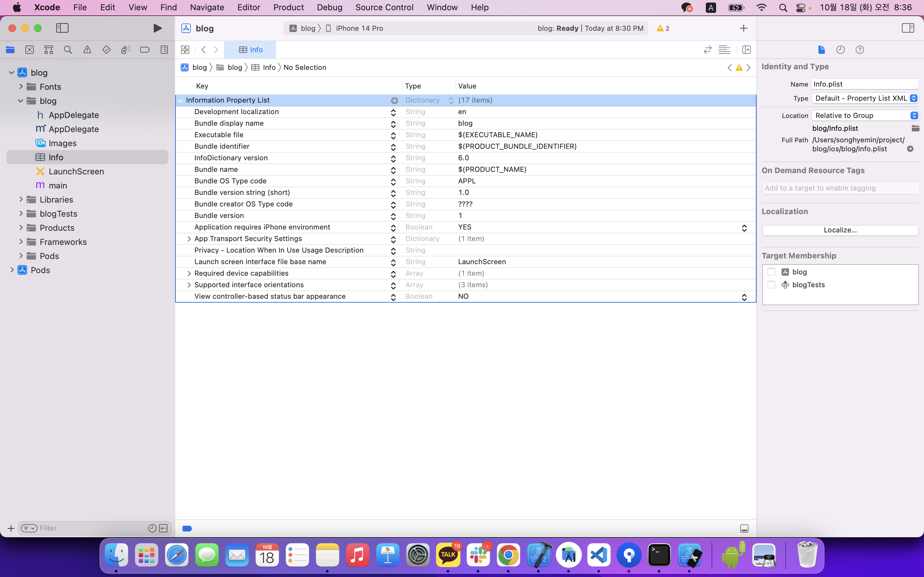This screenshot has width=924, height=577.
Task: Open the Product menu
Action: [x=288, y=7]
